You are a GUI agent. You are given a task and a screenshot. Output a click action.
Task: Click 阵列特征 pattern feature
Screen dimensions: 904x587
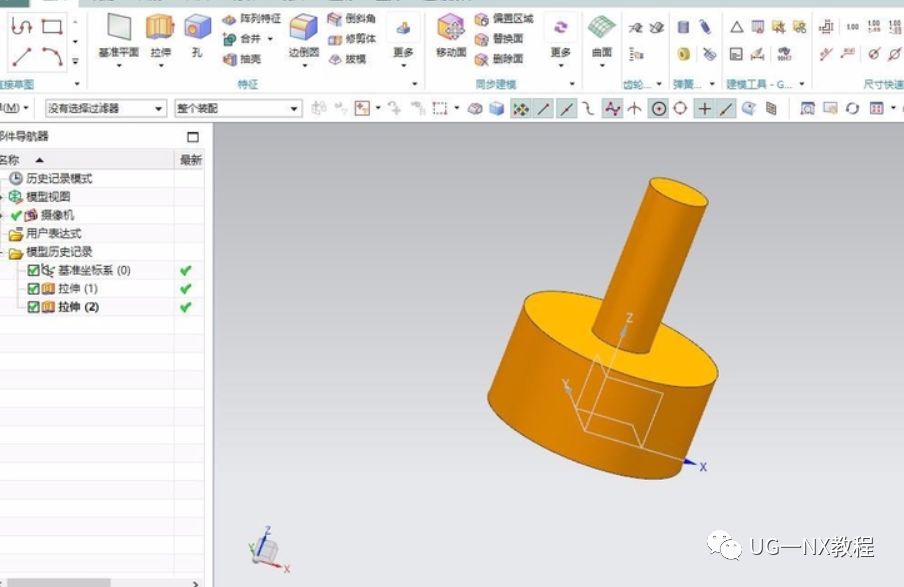(252, 19)
